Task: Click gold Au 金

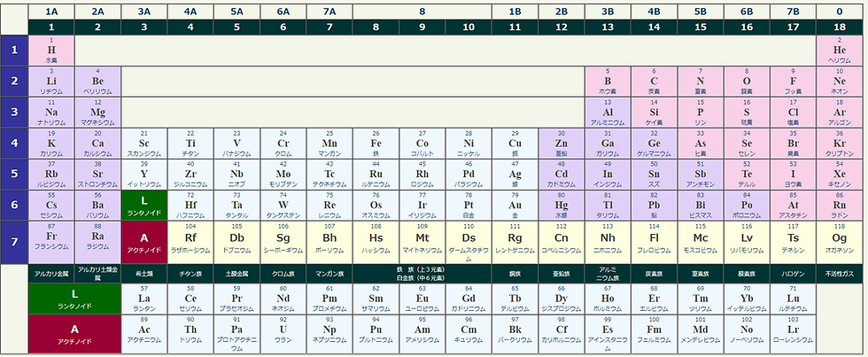Action: 515,206
